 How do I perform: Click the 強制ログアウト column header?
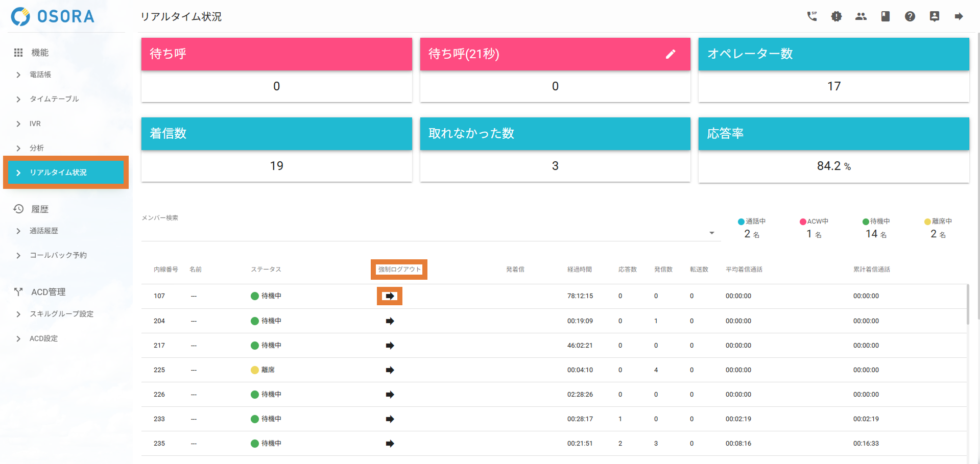[x=399, y=270]
